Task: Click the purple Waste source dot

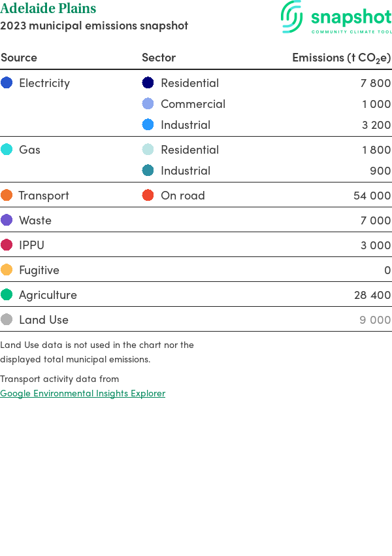Action: click(7, 220)
